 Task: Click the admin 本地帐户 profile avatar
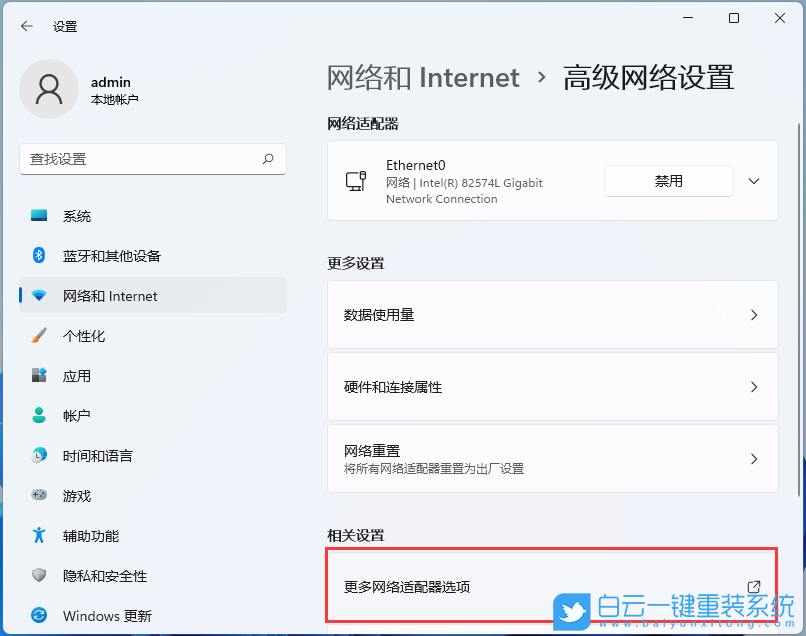pos(49,89)
